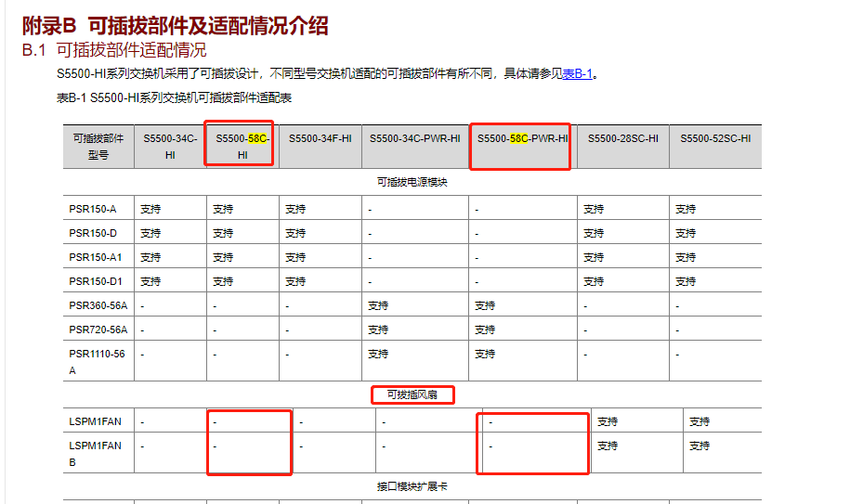Click 支持 for LSPM1FAN under S5500-52SC-HI
This screenshot has height=504, width=850.
pyautogui.click(x=700, y=421)
